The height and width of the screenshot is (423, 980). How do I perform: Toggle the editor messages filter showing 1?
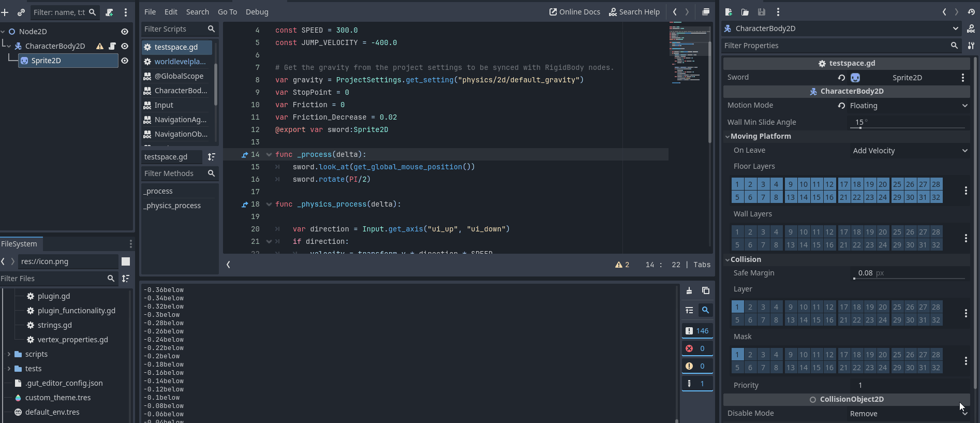[697, 384]
